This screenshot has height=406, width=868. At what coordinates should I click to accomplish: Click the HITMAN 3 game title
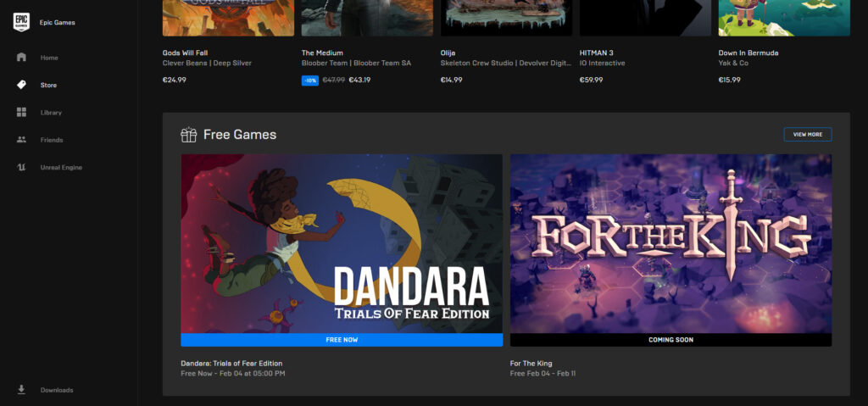[596, 53]
